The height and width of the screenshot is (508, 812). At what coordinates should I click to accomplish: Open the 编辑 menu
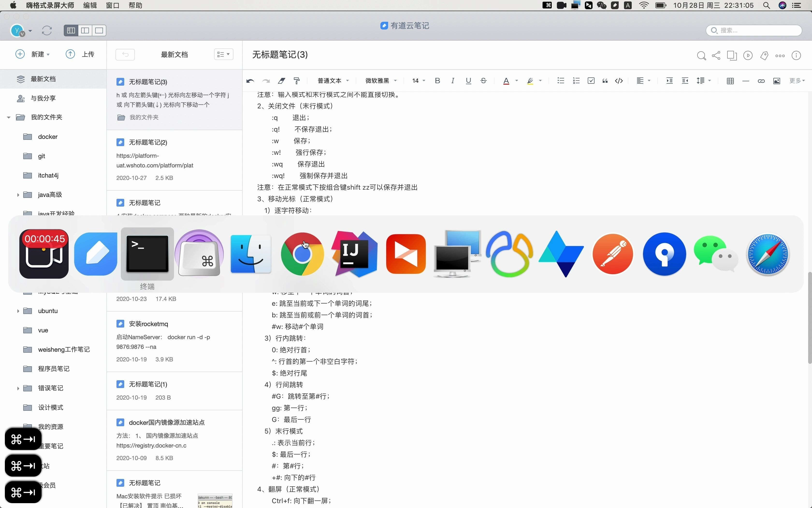click(90, 5)
